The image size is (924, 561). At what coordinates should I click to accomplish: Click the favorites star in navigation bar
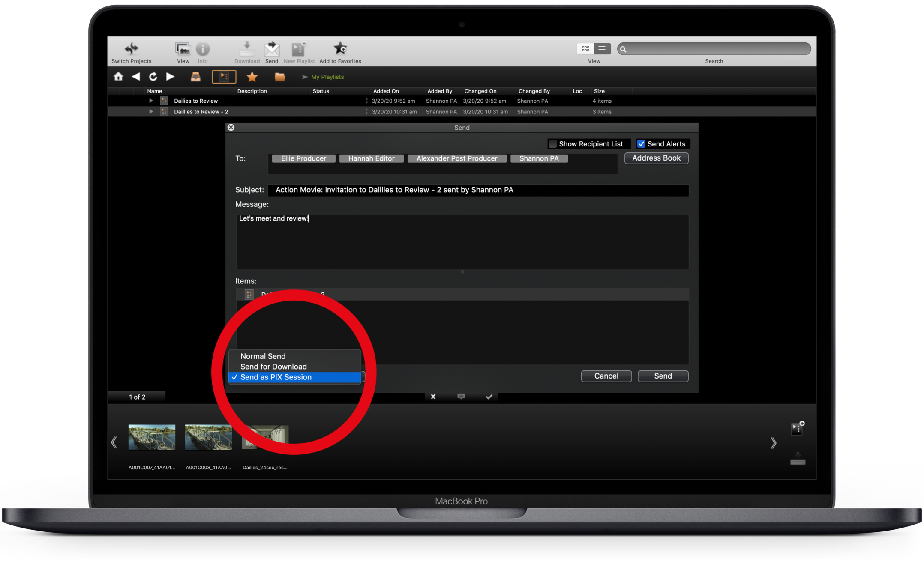252,77
